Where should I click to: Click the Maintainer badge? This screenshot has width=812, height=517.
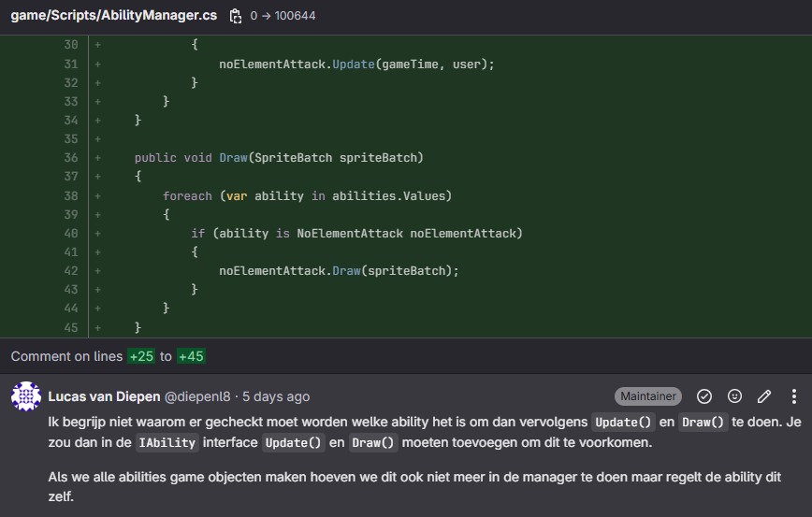pos(648,396)
